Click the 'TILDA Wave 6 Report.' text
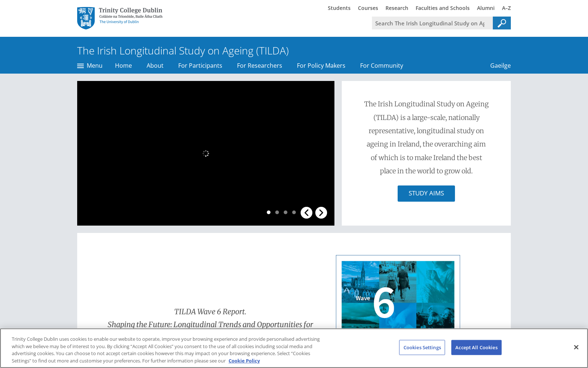Viewport: 588px width, 368px height. [210, 312]
